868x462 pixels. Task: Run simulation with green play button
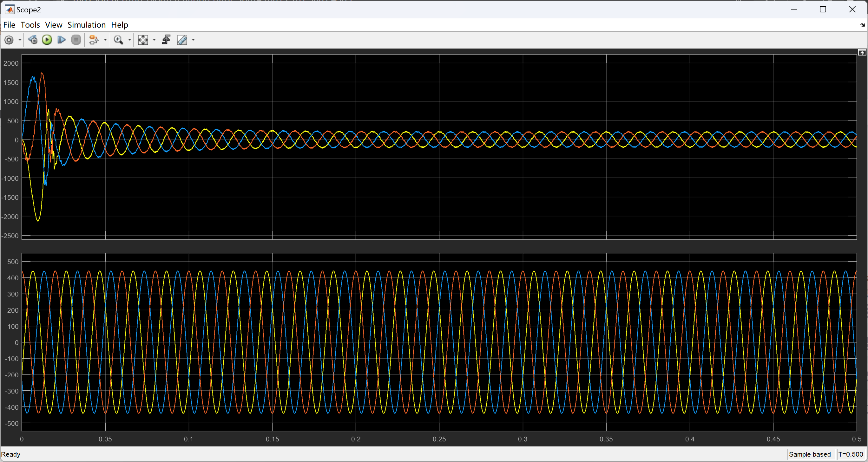coord(47,40)
